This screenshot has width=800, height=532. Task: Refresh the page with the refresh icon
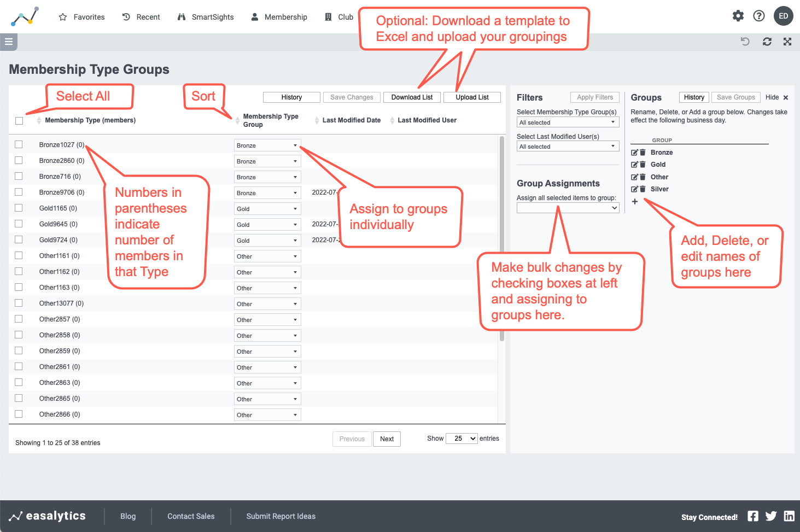click(x=766, y=42)
